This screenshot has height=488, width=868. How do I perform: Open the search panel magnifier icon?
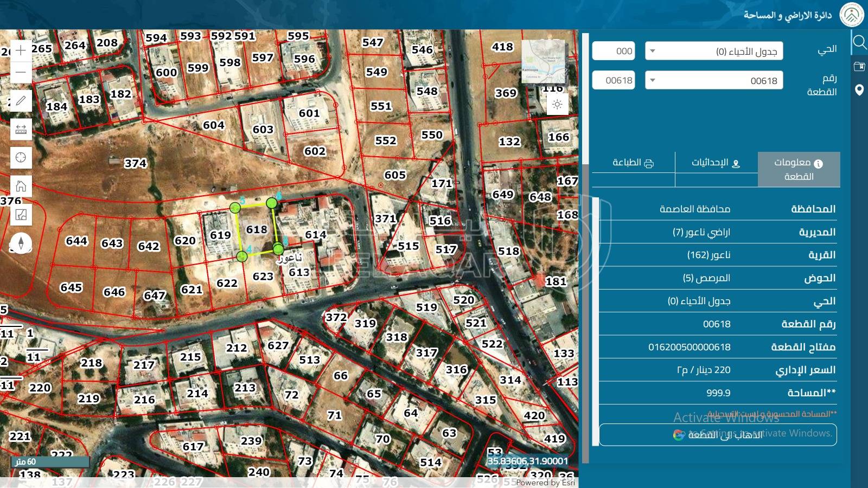pyautogui.click(x=859, y=42)
